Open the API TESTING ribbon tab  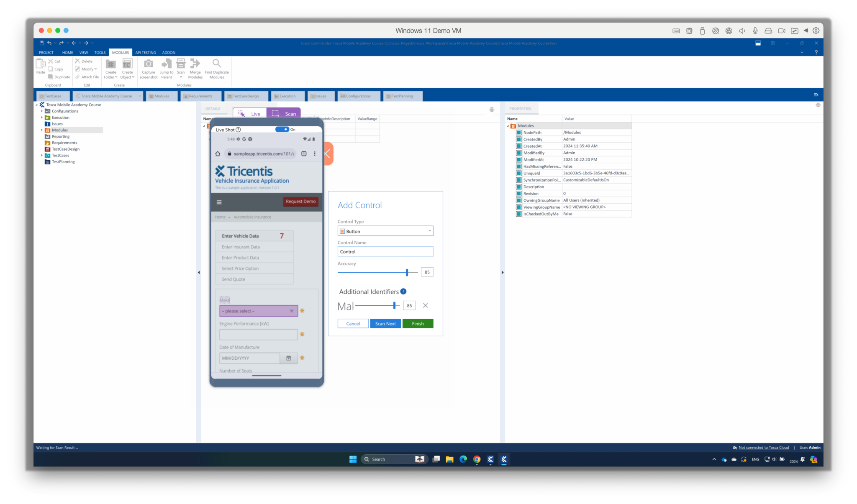145,53
